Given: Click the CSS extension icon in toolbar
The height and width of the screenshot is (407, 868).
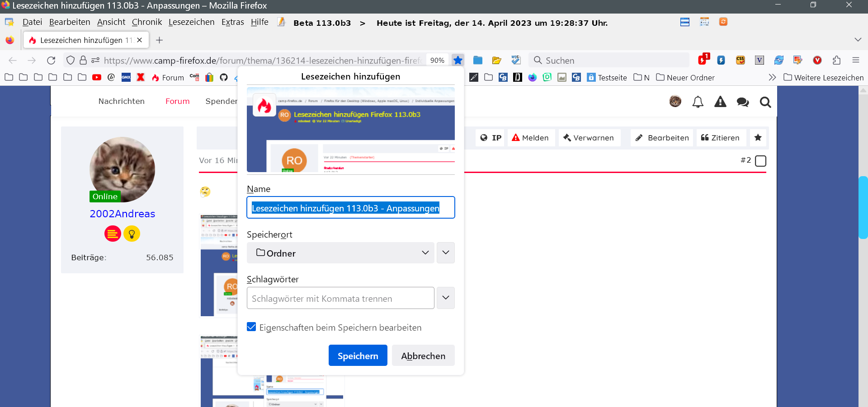Looking at the screenshot, I should (x=741, y=60).
